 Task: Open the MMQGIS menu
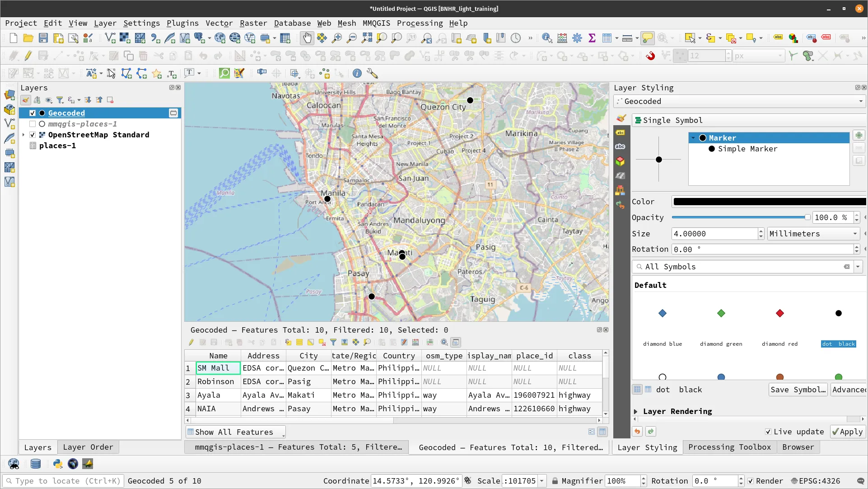click(x=376, y=23)
